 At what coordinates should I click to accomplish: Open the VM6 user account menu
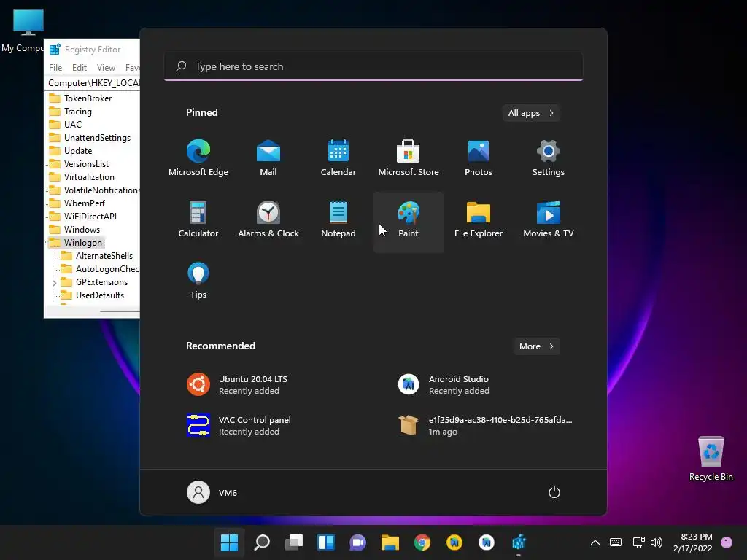pos(212,492)
